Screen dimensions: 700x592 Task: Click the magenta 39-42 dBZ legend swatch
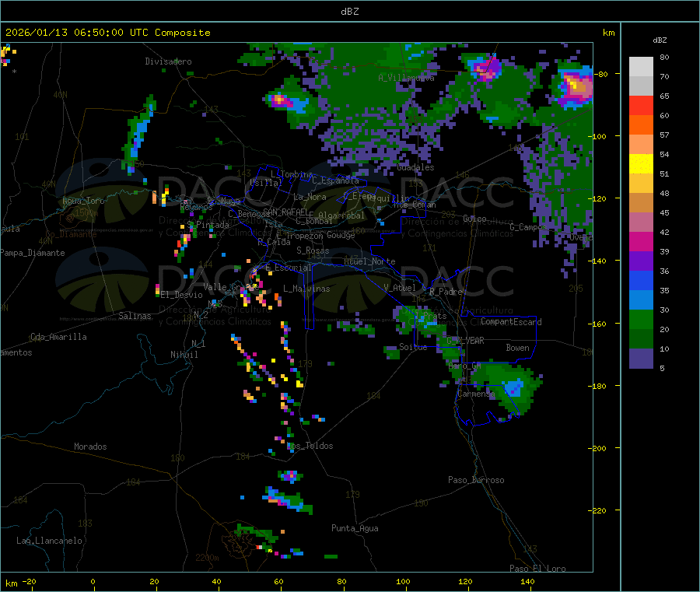coord(641,241)
